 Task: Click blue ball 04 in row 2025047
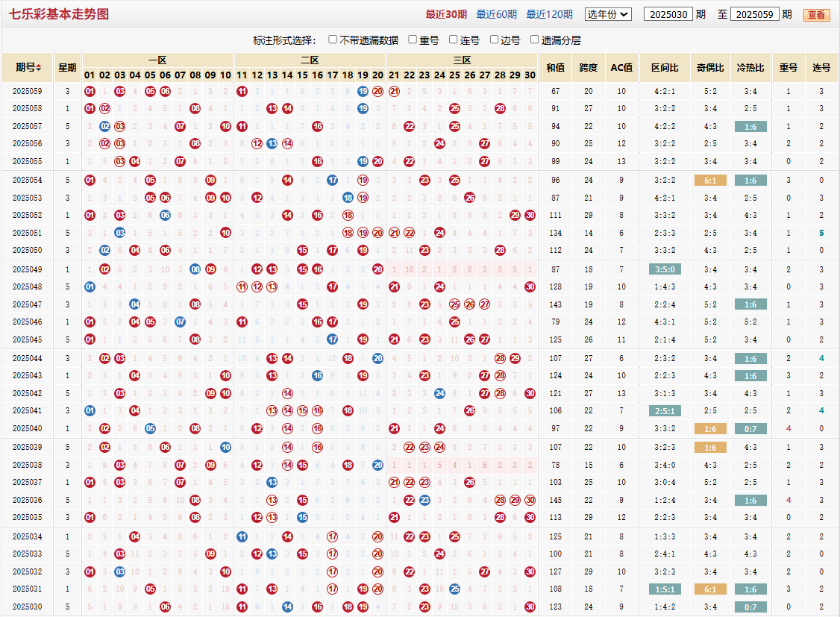(135, 304)
